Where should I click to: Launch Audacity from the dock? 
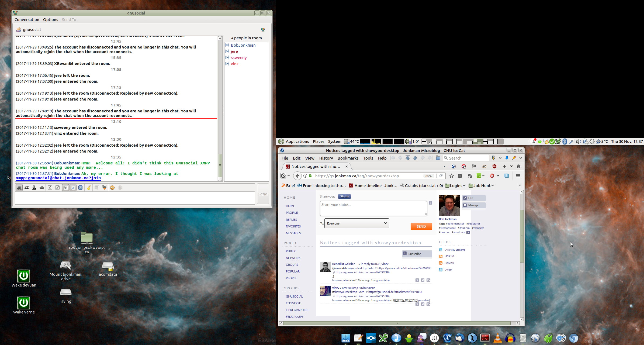pos(510,338)
